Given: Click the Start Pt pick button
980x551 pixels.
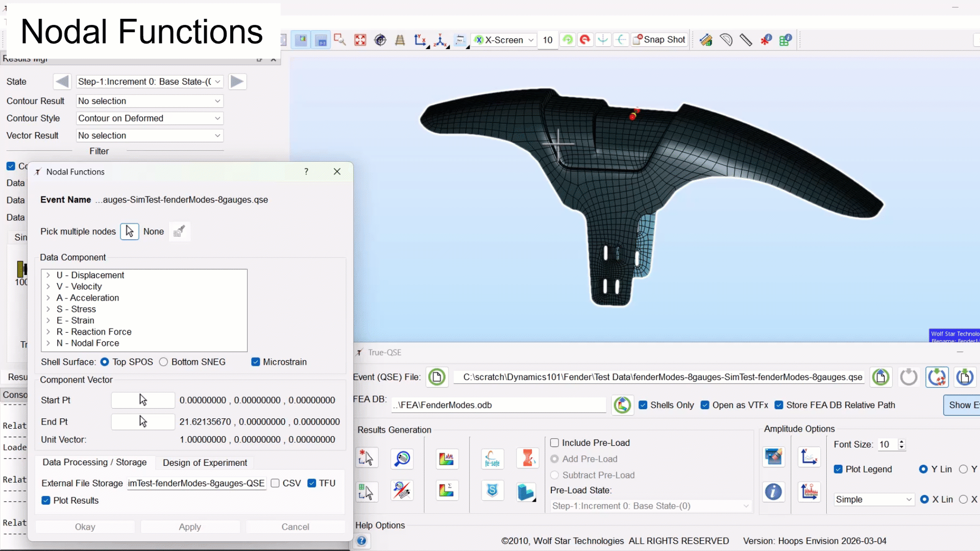Looking at the screenshot, I should pos(143,400).
